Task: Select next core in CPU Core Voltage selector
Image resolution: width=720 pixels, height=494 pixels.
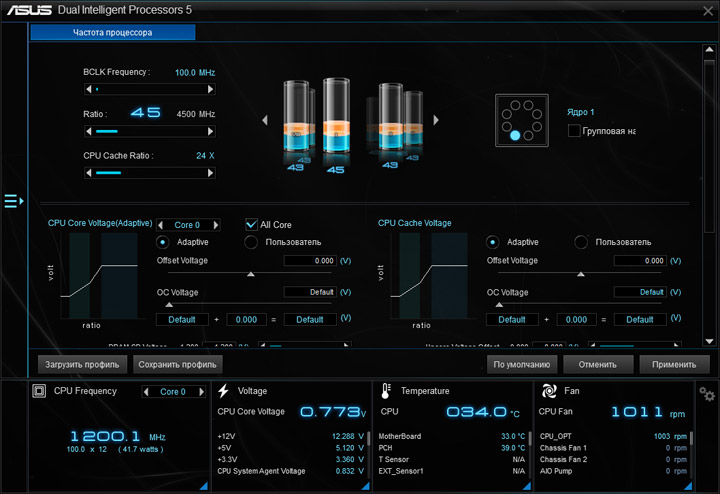Action: tap(216, 225)
